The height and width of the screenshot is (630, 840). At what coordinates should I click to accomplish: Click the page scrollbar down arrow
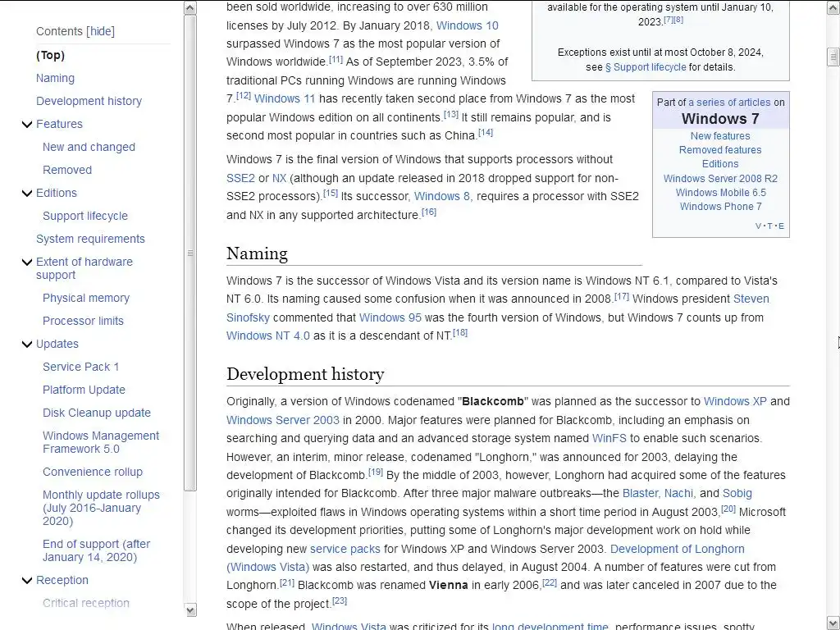pyautogui.click(x=833, y=622)
